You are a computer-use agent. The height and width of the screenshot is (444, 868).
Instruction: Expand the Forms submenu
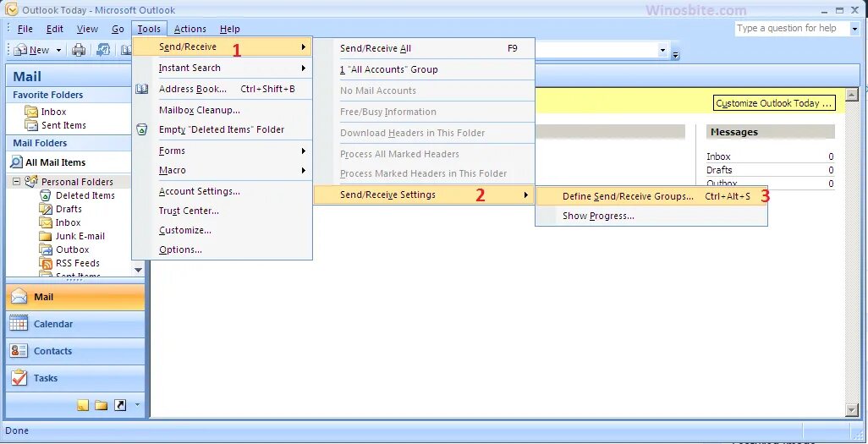click(x=222, y=151)
